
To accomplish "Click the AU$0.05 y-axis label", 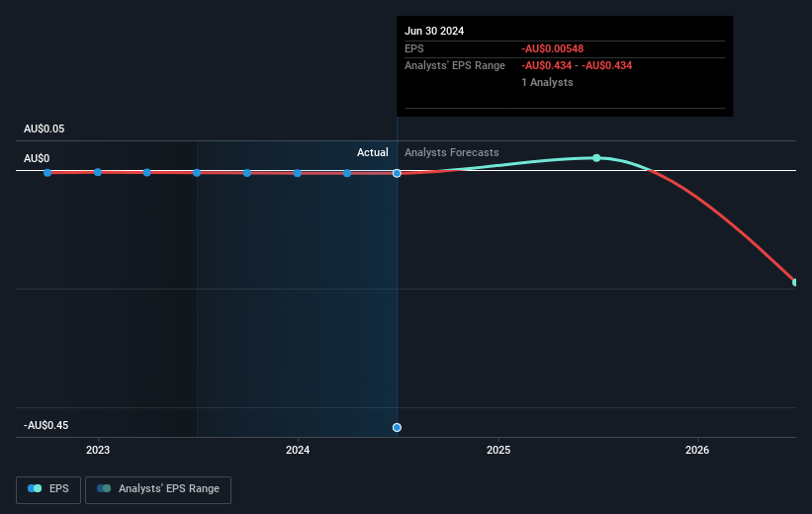I will tap(45, 128).
